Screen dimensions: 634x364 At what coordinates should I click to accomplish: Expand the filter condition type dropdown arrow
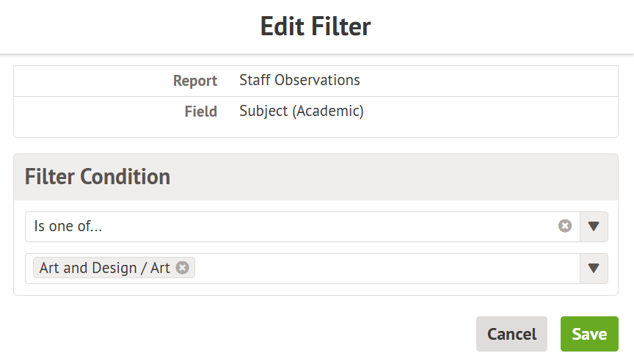coord(594,227)
